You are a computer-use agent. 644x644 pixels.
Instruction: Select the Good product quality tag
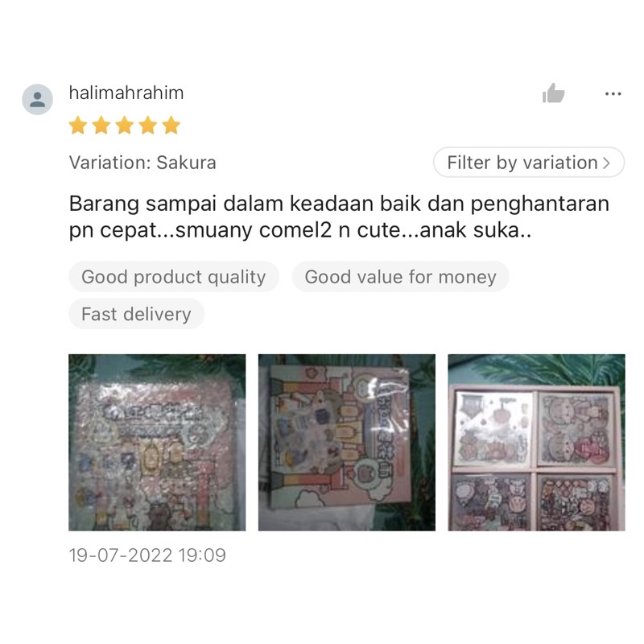coord(174,277)
